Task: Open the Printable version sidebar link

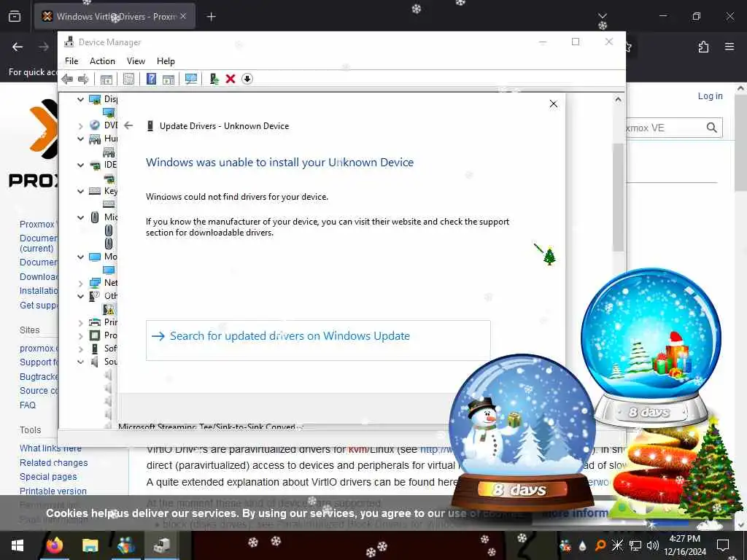Action: point(53,491)
